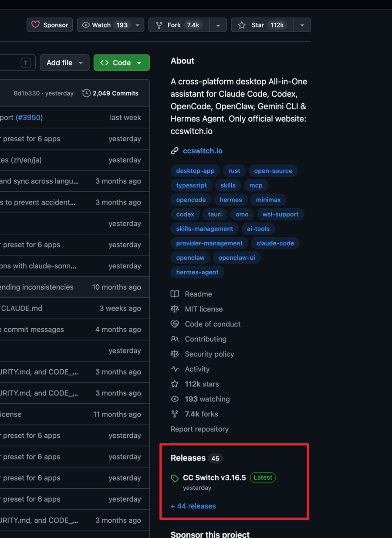Open the green Code dropdown
The image size is (392, 538).
pos(122,63)
